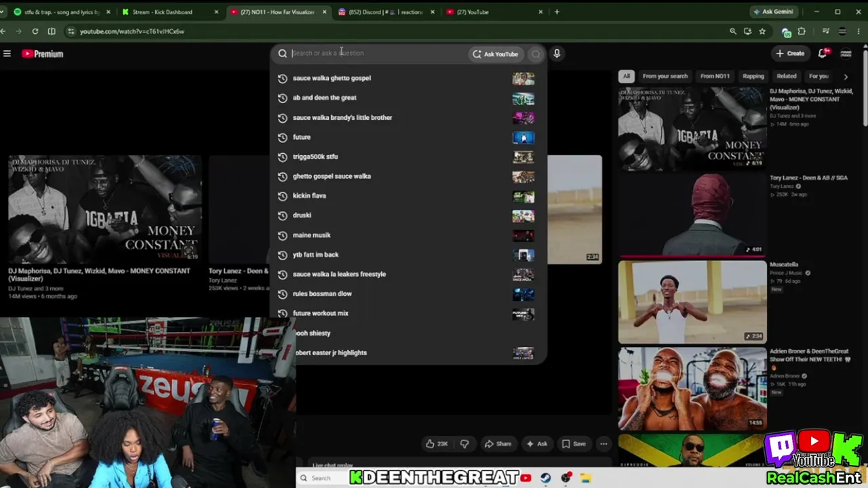Click the Ask button below the video
Screen dimensions: 868x488
537,444
